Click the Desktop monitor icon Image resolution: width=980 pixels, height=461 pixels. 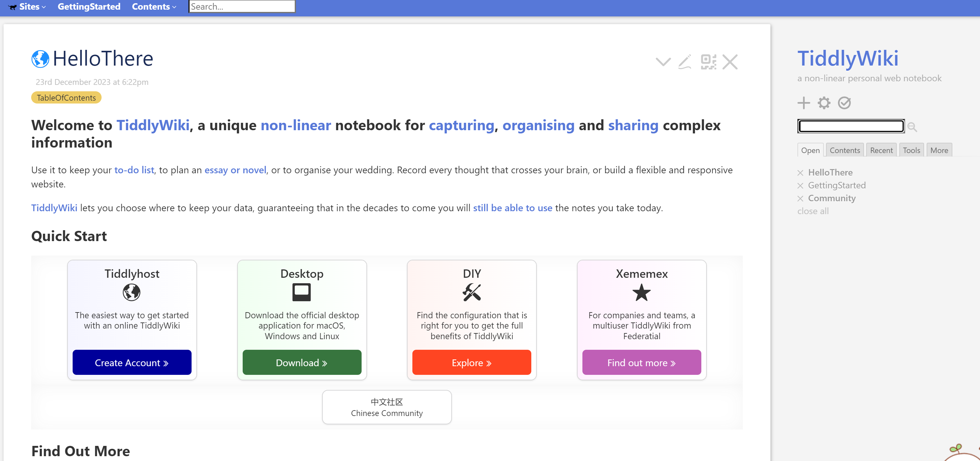[x=301, y=293]
